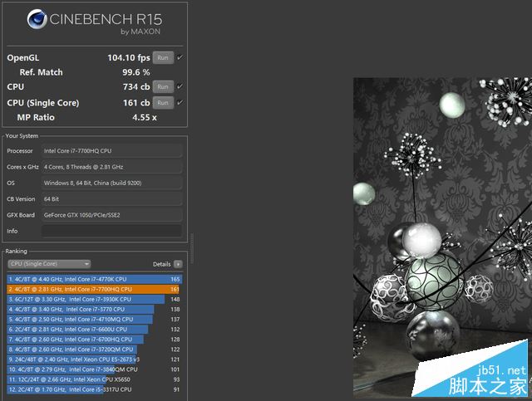Select ranking entry 8 Intel Core i7-3720QM
532x401 pixels.
[94, 350]
